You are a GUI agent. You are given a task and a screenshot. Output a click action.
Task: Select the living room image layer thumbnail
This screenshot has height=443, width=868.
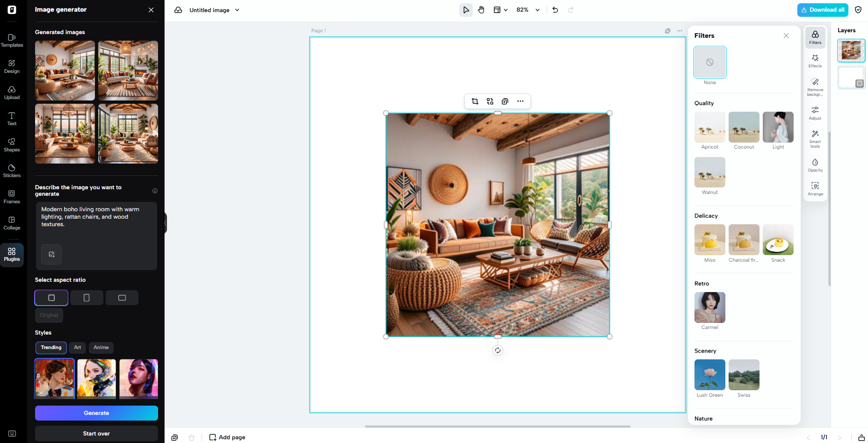click(851, 50)
